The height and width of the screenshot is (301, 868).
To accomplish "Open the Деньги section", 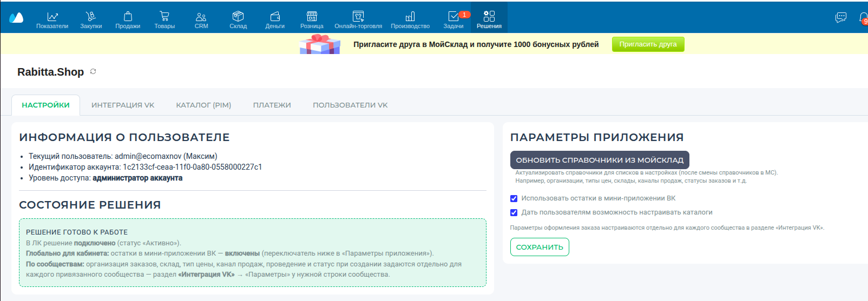I will 275,20.
